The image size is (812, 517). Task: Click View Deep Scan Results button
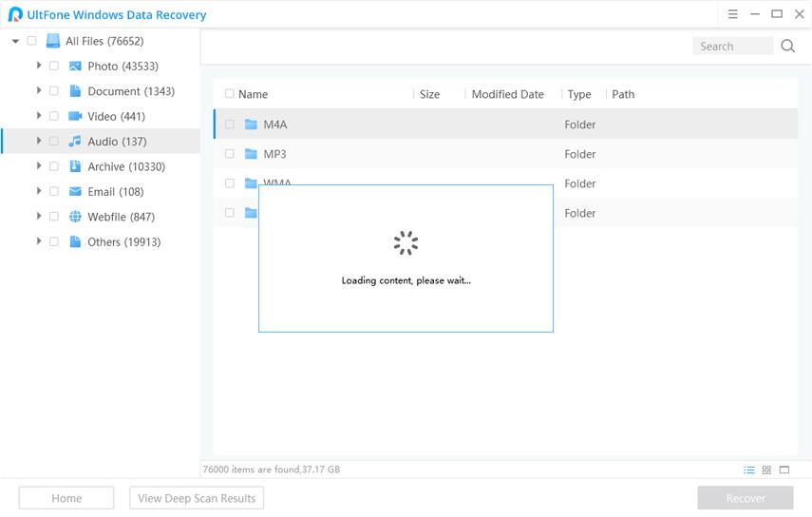[x=197, y=498]
